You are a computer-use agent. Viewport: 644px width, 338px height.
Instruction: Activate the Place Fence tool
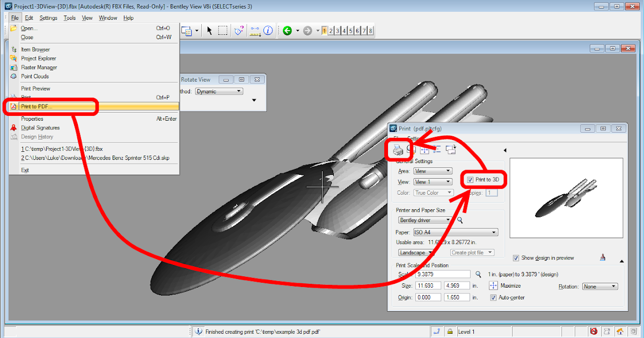(x=223, y=31)
